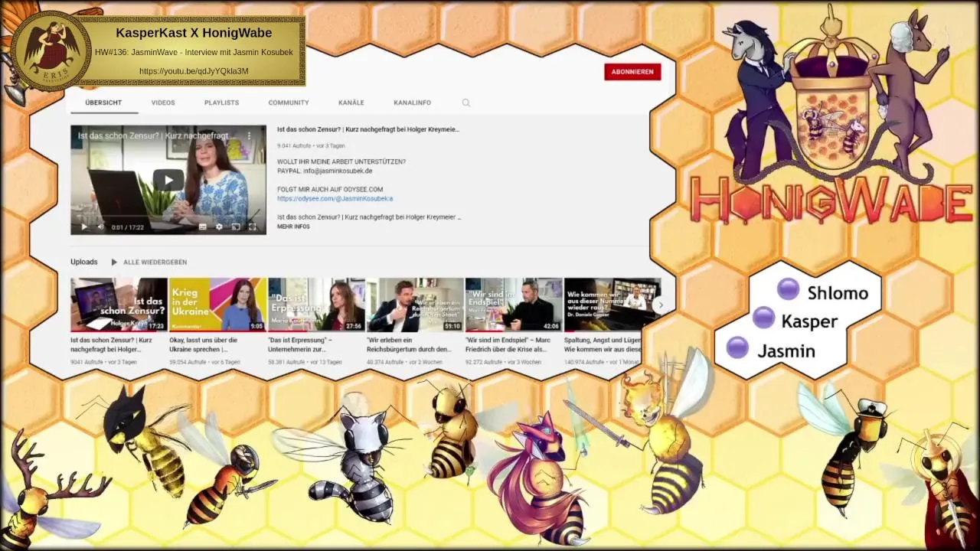This screenshot has height=551, width=980.
Task: Open the KANALINFO tab
Action: pos(412,103)
